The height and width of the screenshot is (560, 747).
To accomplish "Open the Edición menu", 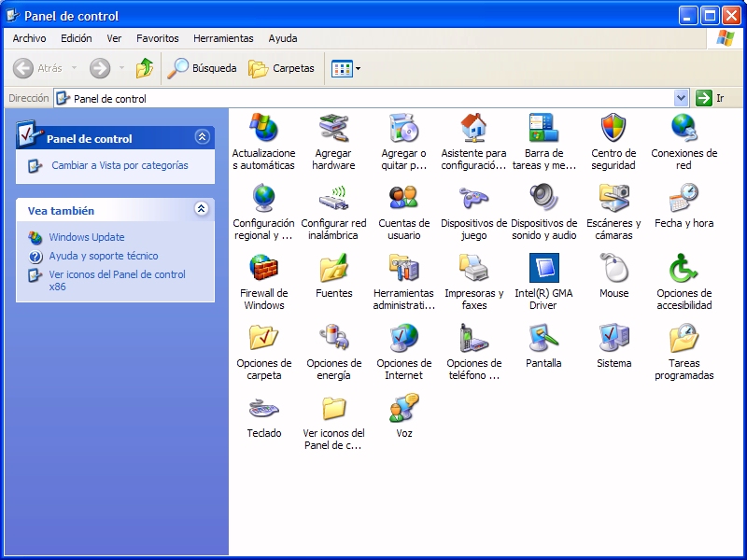I will pyautogui.click(x=77, y=38).
